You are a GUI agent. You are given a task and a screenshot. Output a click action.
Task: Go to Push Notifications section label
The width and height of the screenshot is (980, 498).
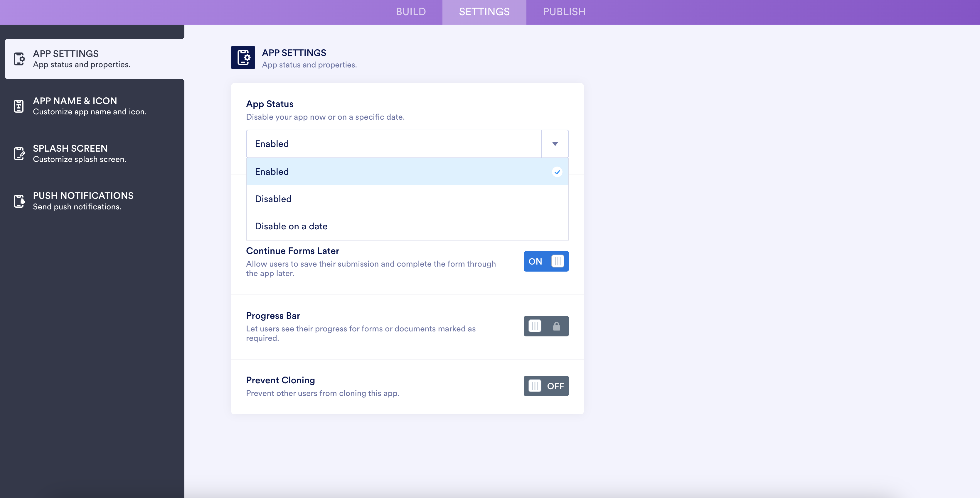point(83,195)
